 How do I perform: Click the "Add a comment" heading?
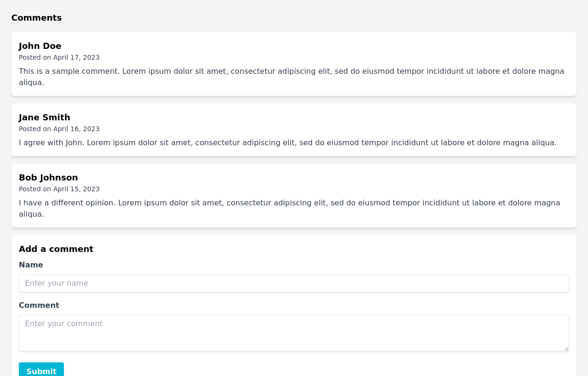[56, 249]
